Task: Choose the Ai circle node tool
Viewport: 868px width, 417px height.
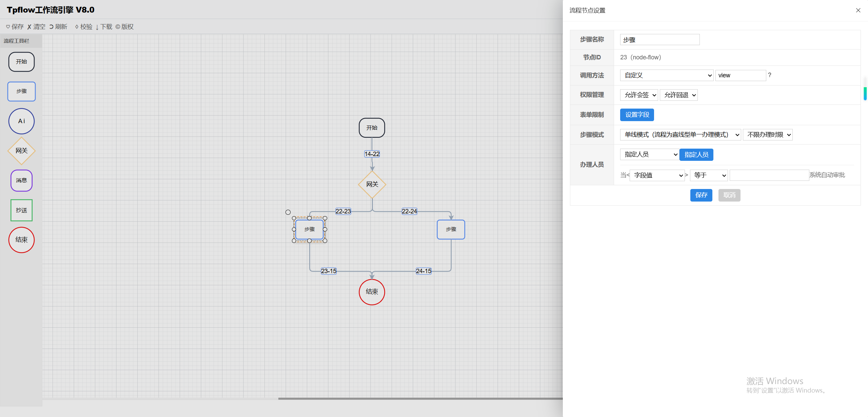Action: [21, 121]
